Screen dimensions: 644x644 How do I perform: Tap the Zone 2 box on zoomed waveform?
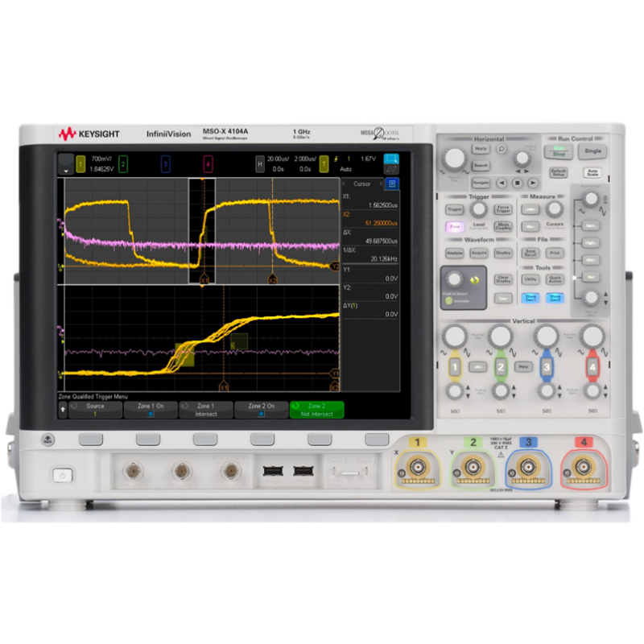click(x=239, y=341)
